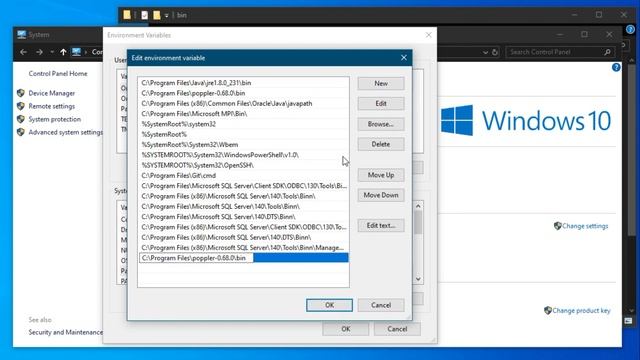Select the SQL Server\Client SDK\ODBC\130\Tools\Bi... entry

(243, 186)
